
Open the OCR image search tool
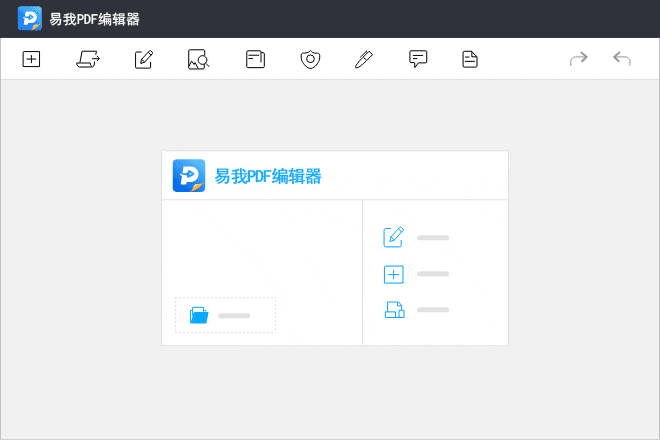(x=198, y=60)
